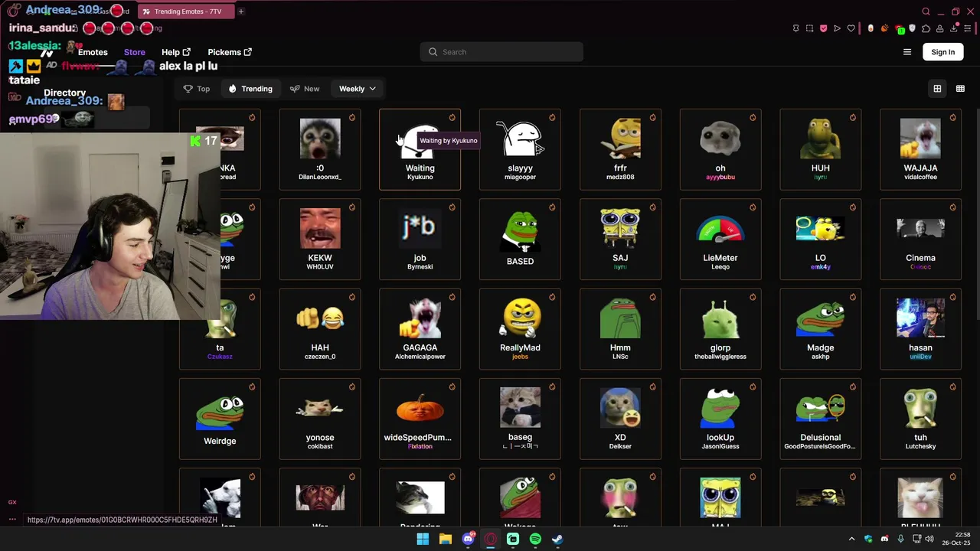Click author name DilanLeoonxd_ under :0 emote
This screenshot has height=551, width=980.
pyautogui.click(x=320, y=177)
